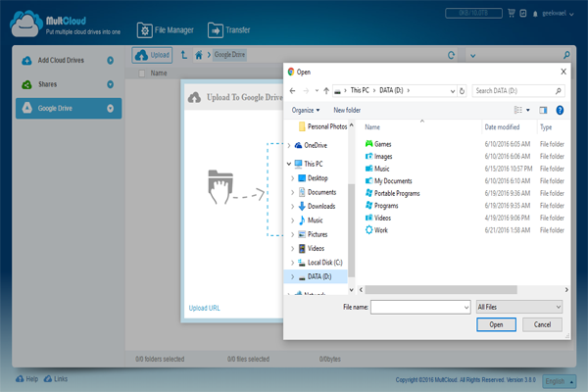
Task: Select the Images folder
Action: coord(378,157)
